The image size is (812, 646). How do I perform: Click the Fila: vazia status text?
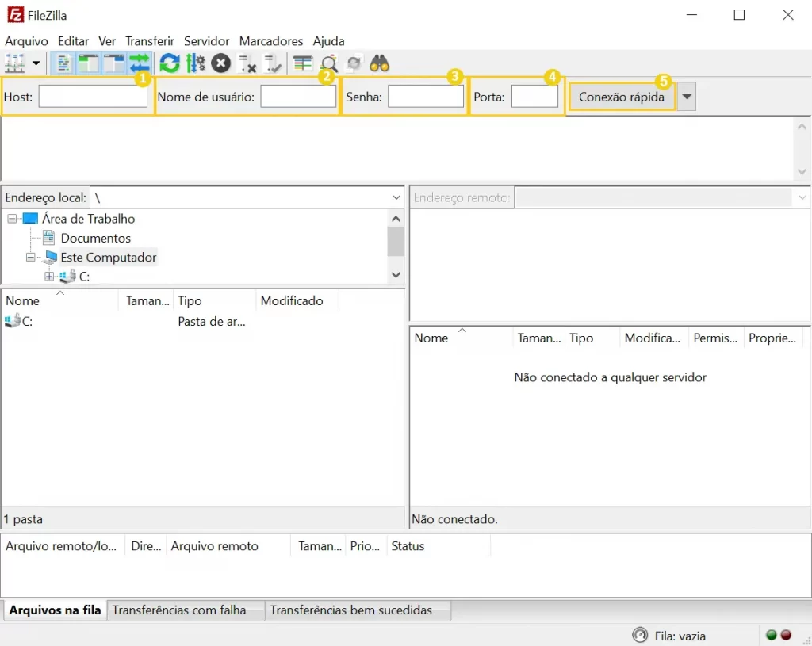click(680, 636)
